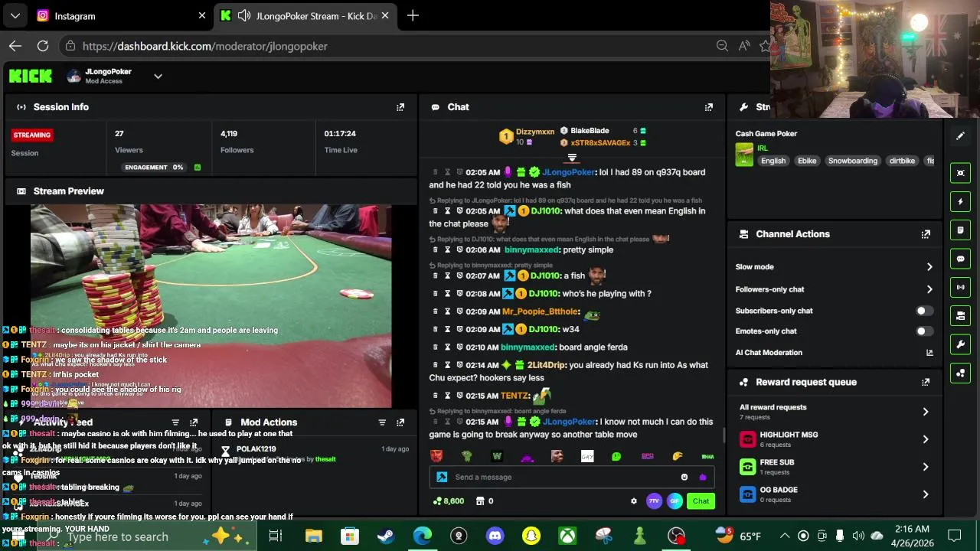Screen dimensions: 980x551
Task: Open Snapchat from the taskbar
Action: 531,536
